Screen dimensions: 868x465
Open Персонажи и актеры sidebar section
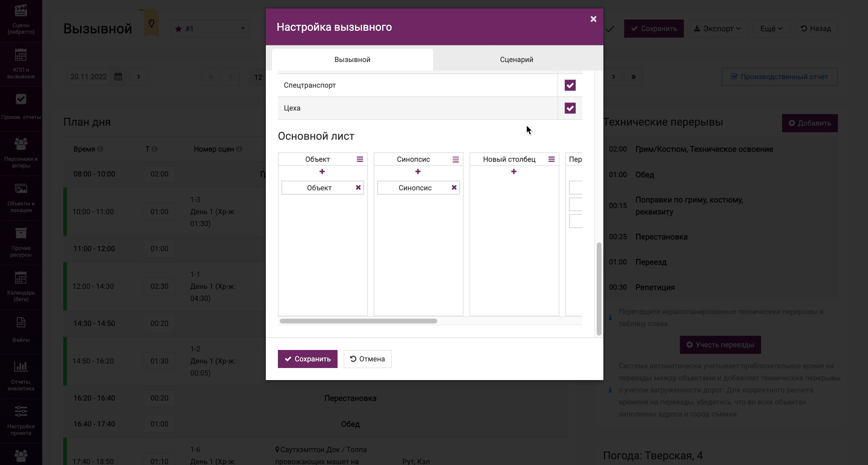point(21,153)
